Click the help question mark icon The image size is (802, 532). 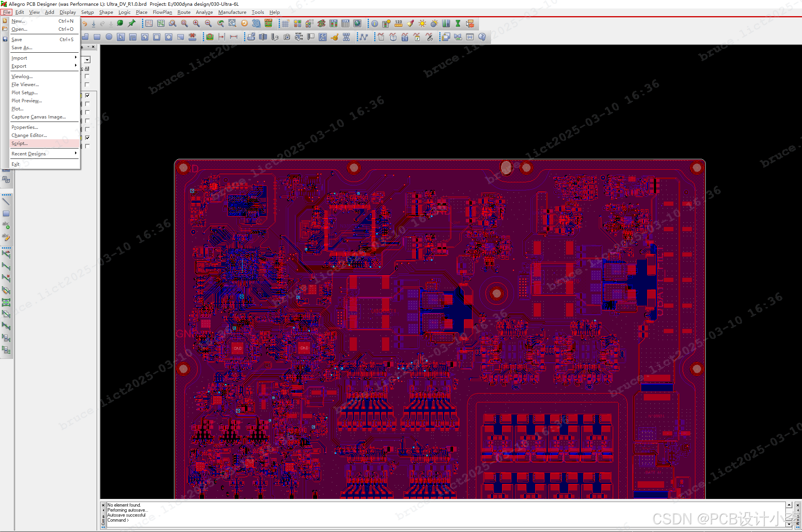pos(482,37)
